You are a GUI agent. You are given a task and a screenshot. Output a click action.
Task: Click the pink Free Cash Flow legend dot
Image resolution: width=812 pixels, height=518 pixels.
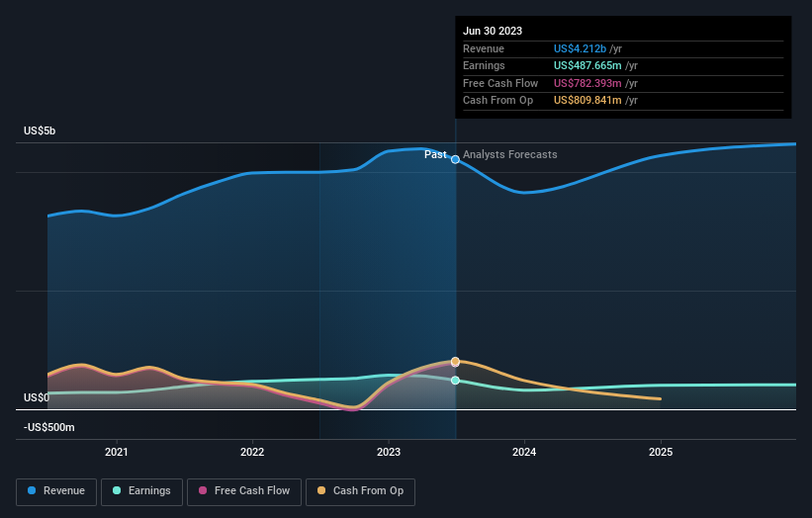[x=203, y=490]
